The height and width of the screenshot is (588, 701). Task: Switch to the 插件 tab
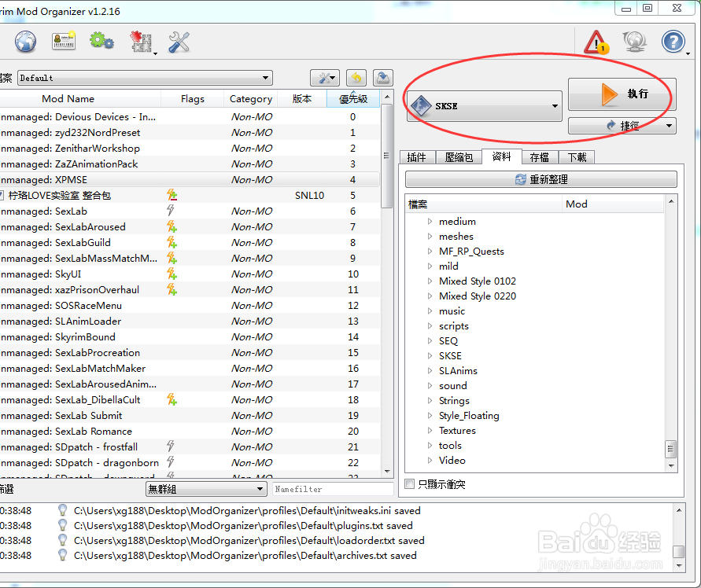(417, 157)
